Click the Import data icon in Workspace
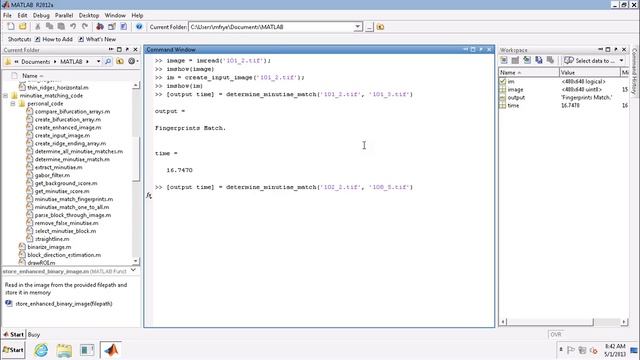Screen dimensions: 640x360 click(527, 60)
